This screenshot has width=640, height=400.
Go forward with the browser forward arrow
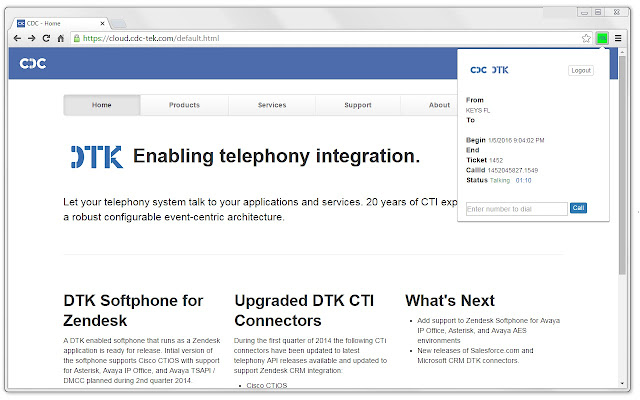pyautogui.click(x=31, y=38)
